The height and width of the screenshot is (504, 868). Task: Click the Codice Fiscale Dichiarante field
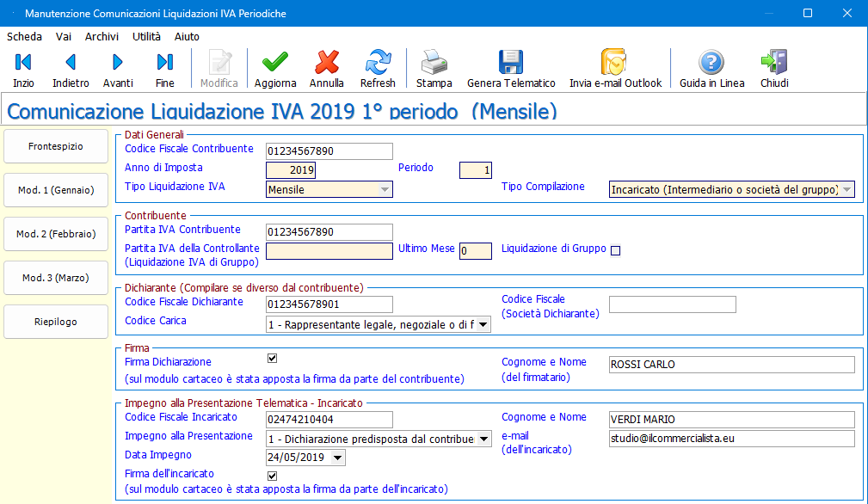pyautogui.click(x=329, y=304)
